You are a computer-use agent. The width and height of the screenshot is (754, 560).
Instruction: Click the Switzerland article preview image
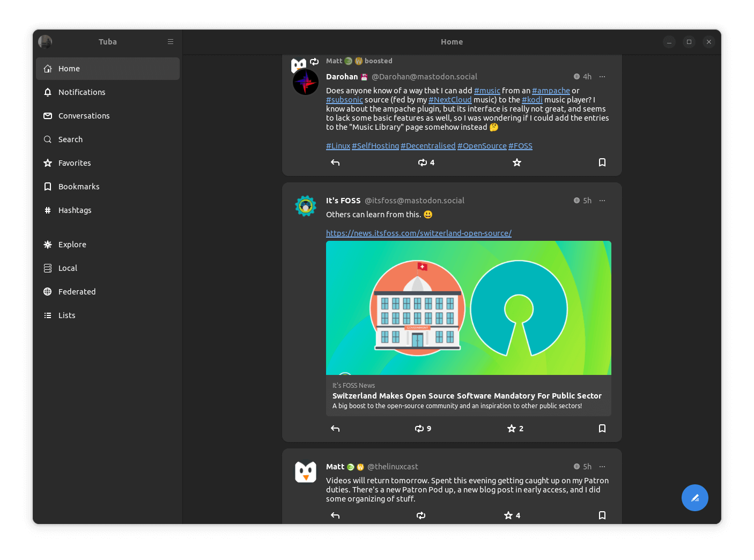coord(468,308)
